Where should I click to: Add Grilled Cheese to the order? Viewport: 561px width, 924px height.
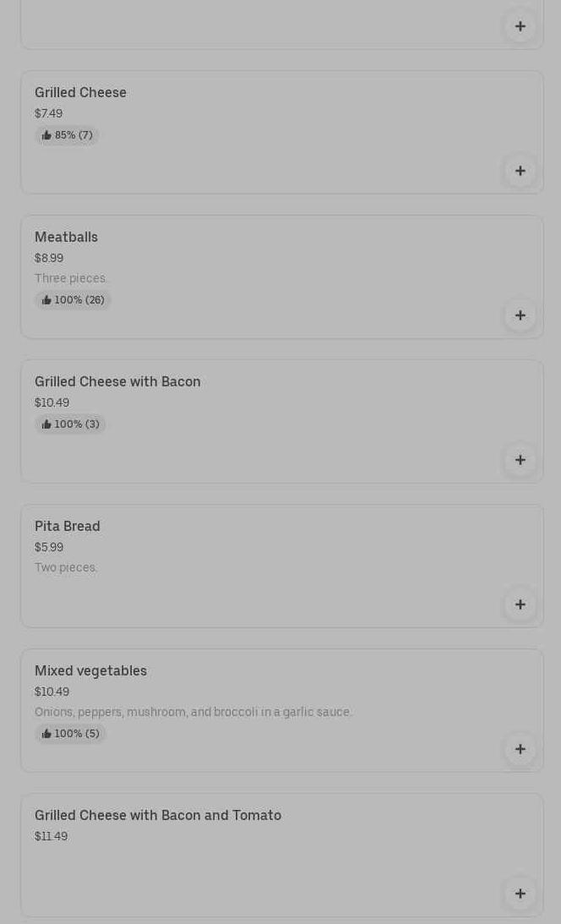pyautogui.click(x=520, y=171)
